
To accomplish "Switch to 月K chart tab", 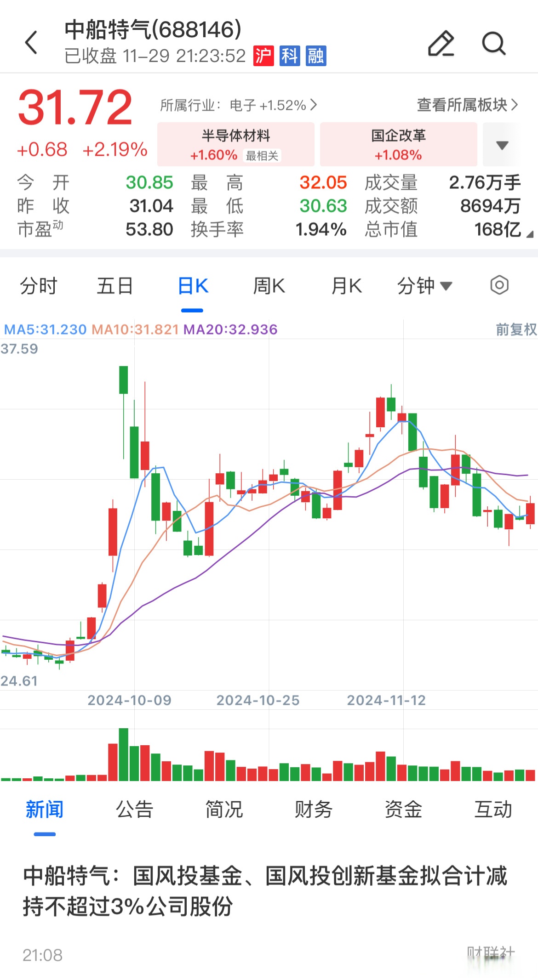I will [346, 286].
